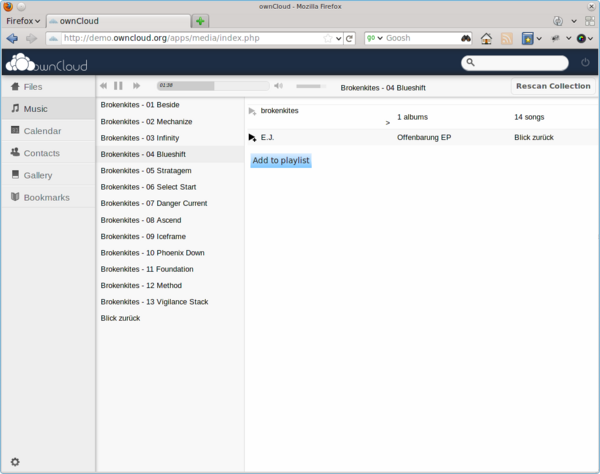The width and height of the screenshot is (600, 474).
Task: Click the ownCloud search field
Action: (x=515, y=63)
